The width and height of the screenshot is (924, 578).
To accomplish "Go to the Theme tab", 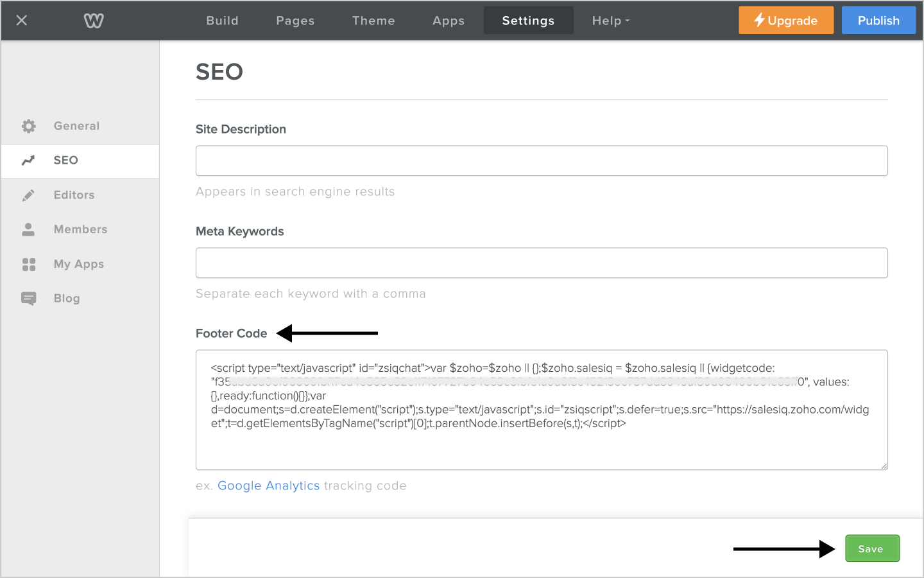I will (373, 21).
